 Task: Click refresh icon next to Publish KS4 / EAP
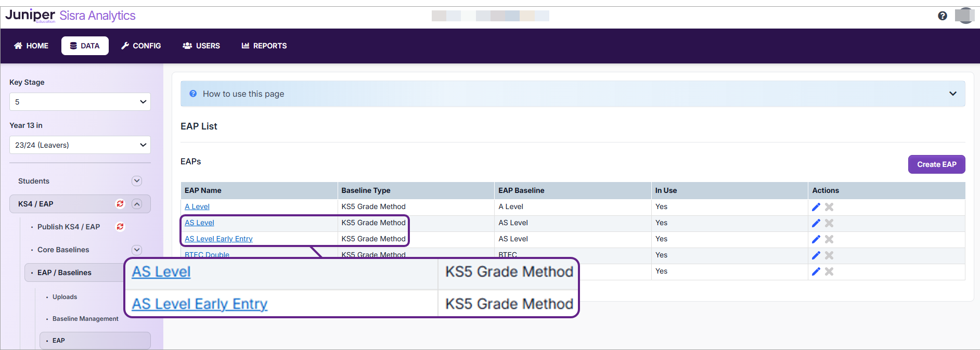tap(120, 227)
